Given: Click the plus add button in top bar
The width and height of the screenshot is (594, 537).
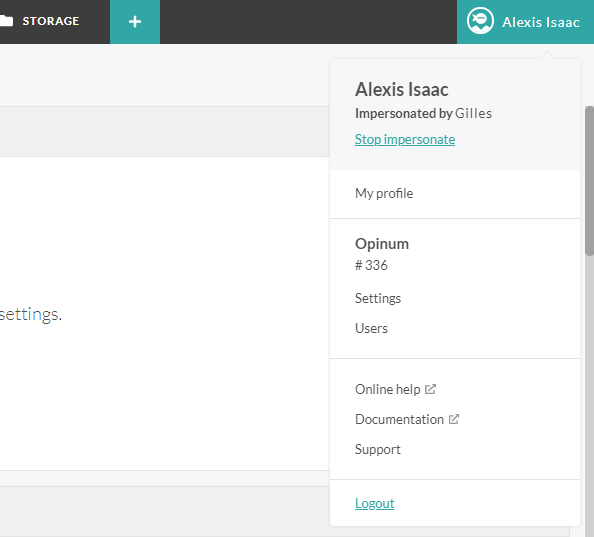Looking at the screenshot, I should 135,22.
